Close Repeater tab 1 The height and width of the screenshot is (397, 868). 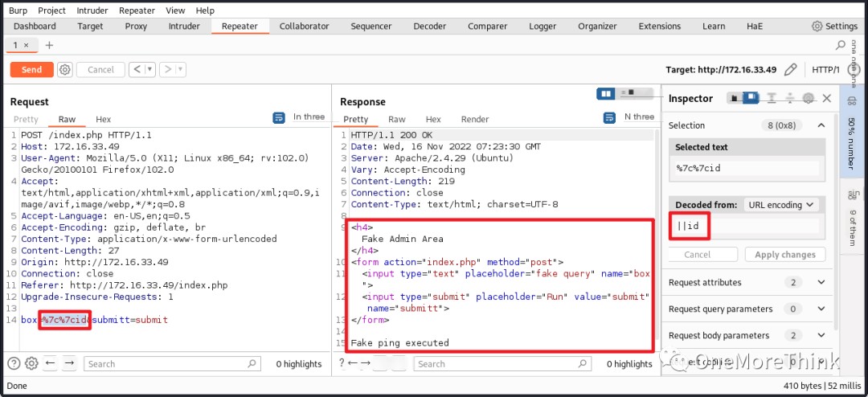pos(26,45)
